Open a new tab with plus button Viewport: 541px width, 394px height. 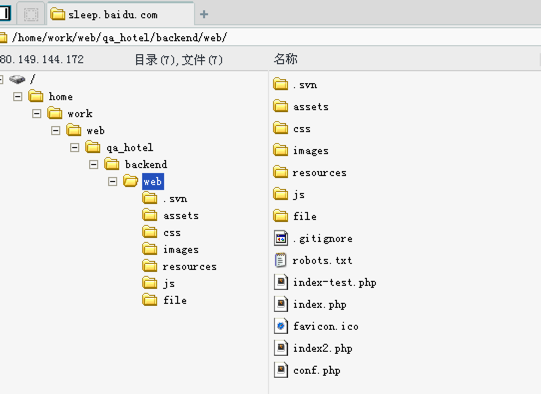tap(204, 14)
